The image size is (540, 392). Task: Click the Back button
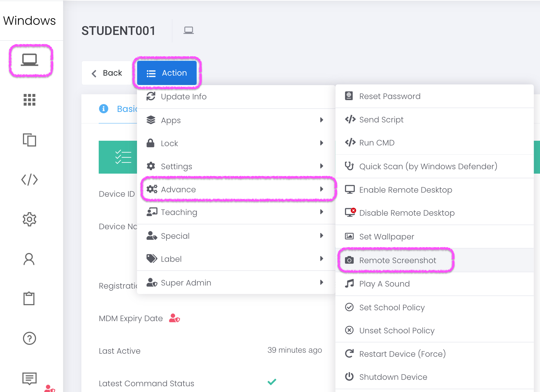point(107,73)
